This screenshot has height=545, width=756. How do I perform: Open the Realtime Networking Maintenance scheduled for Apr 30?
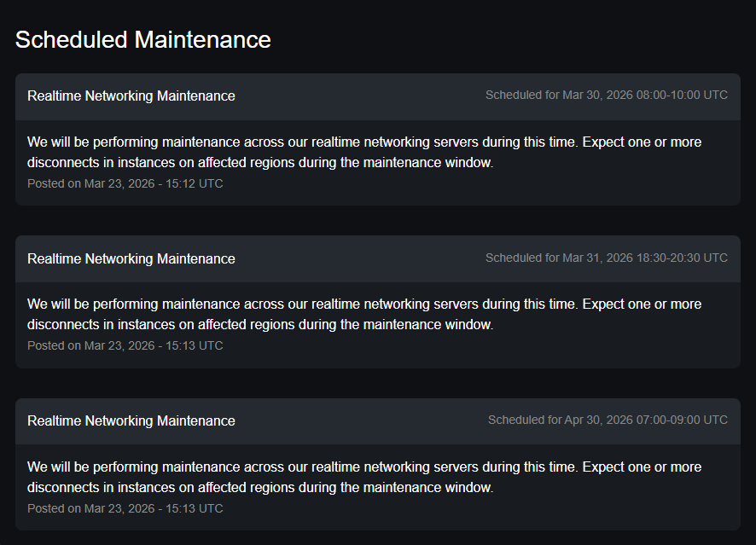131,420
